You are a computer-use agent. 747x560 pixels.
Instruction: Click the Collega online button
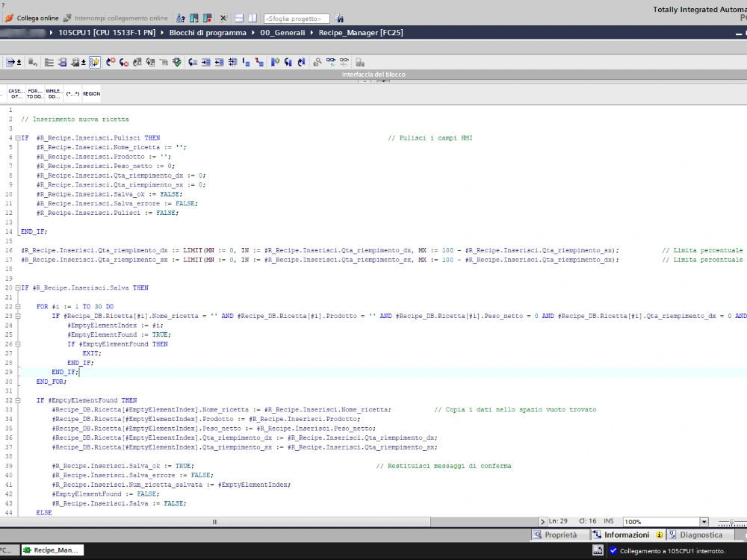click(31, 18)
